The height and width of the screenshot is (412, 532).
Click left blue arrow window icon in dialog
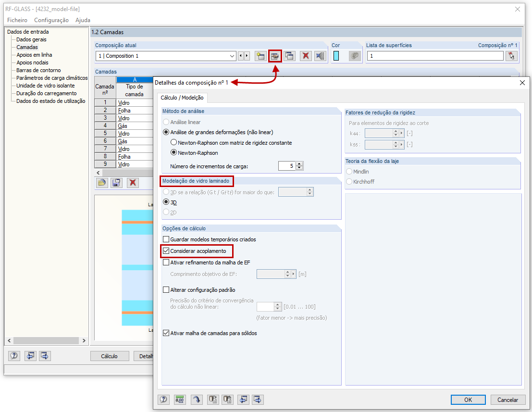tap(243, 400)
